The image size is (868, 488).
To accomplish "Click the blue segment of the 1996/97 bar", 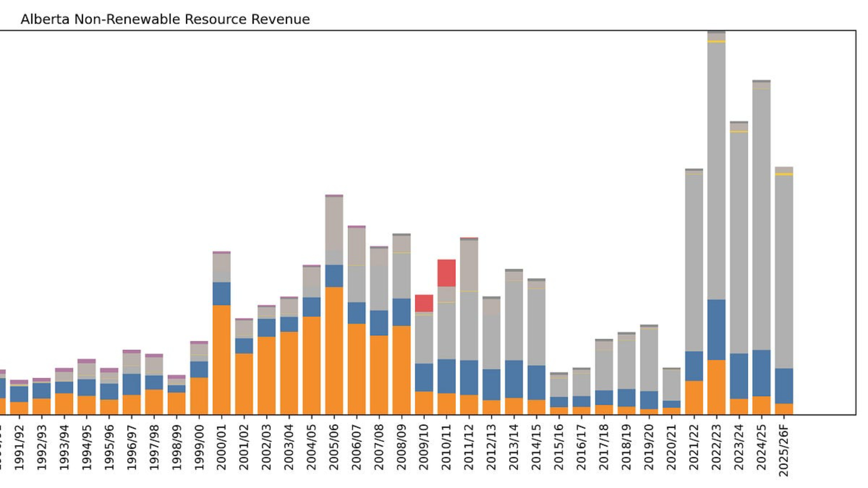I will pyautogui.click(x=132, y=384).
